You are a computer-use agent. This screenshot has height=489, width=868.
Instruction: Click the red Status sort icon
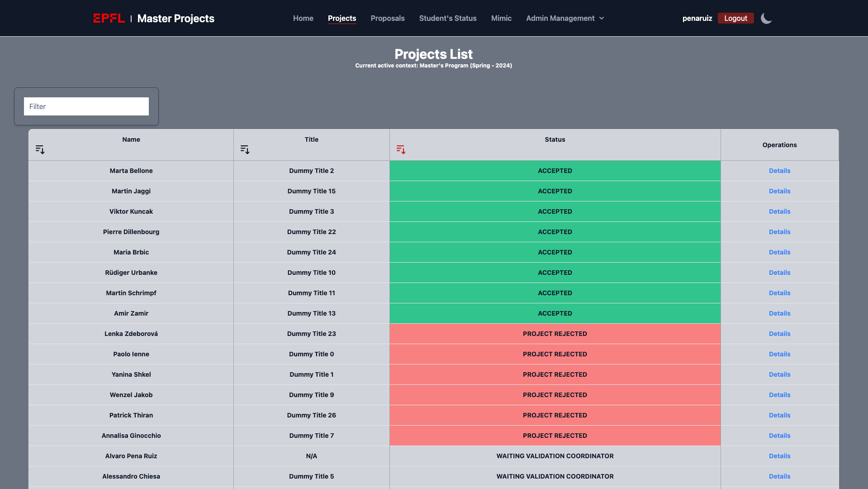click(401, 149)
